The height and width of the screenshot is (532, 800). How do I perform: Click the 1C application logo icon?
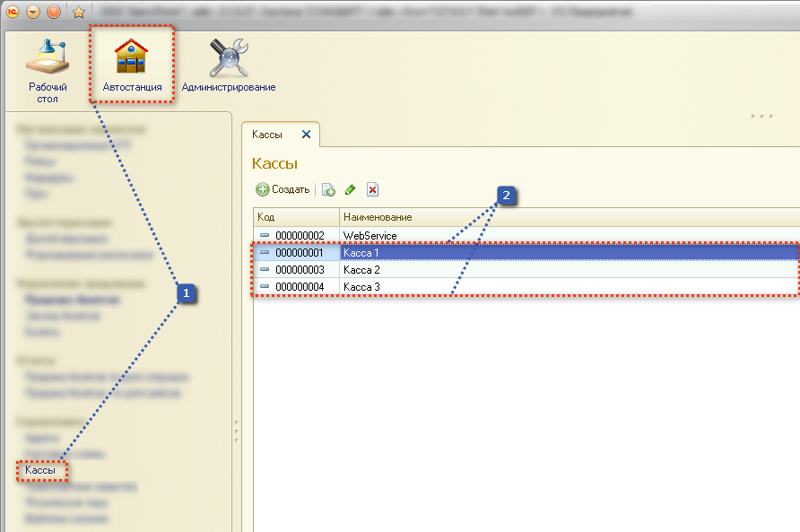point(13,12)
